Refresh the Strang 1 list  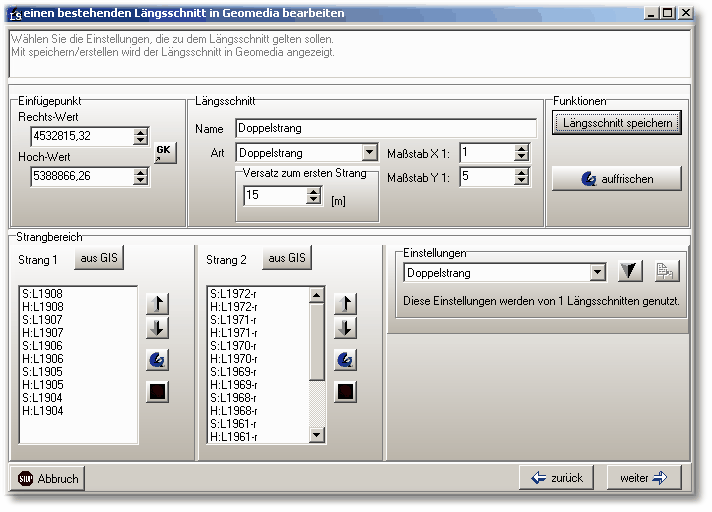click(158, 360)
